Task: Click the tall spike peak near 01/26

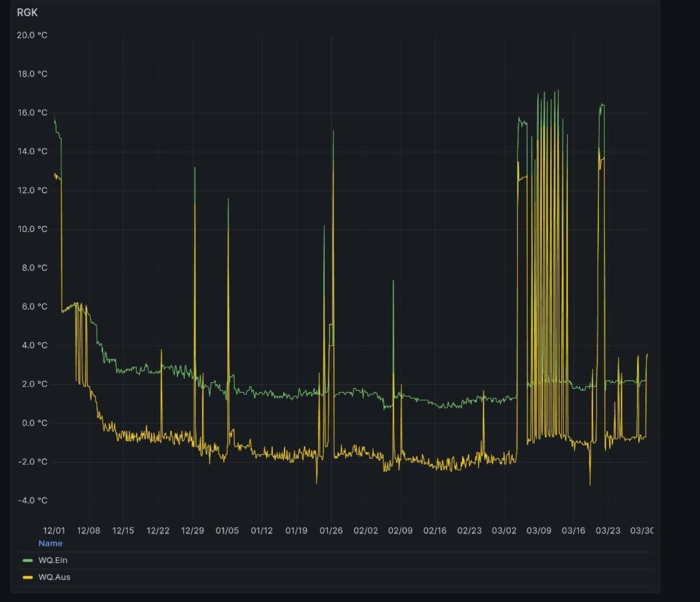Action: point(333,131)
